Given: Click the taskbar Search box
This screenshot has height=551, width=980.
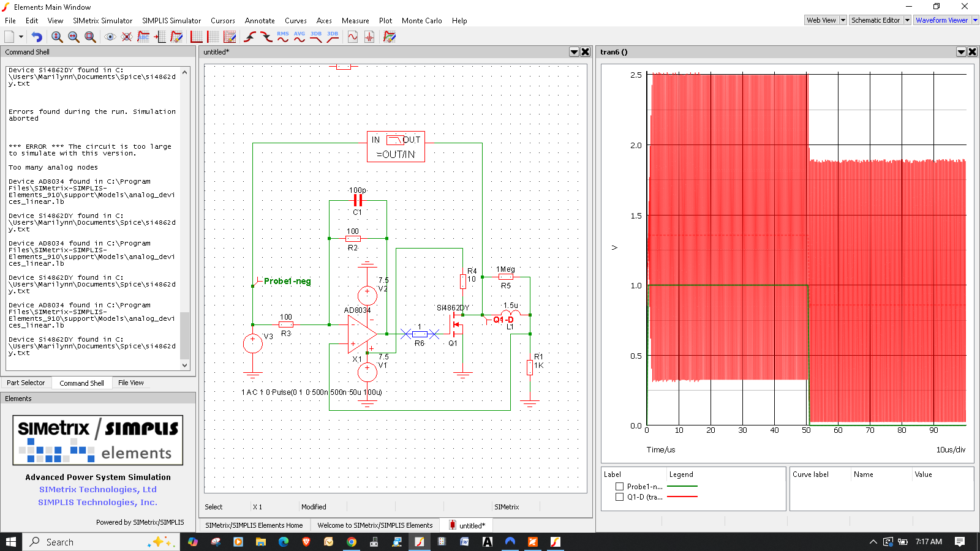Looking at the screenshot, I should (x=101, y=542).
